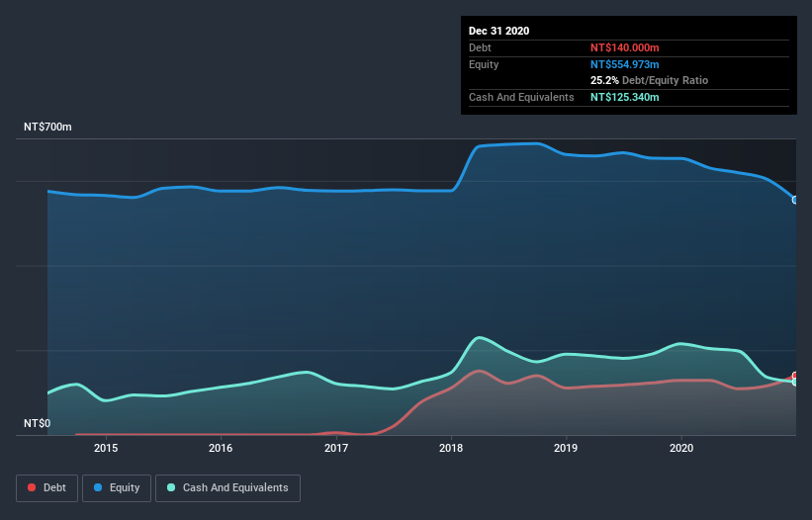Click the NT$125.340m cash value
Screen dimensions: 812x520
point(624,97)
